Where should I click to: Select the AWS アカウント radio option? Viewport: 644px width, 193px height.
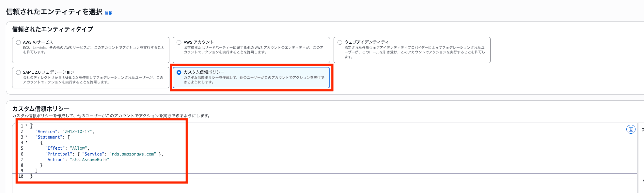click(x=179, y=42)
